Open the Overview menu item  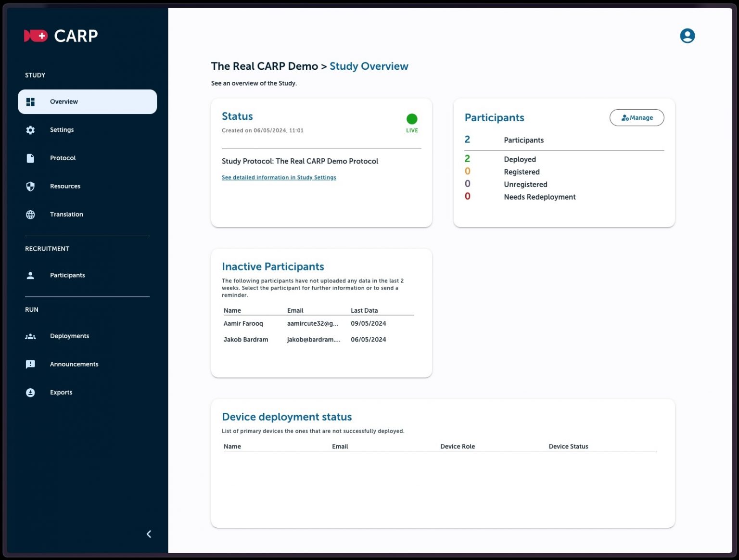click(x=87, y=102)
